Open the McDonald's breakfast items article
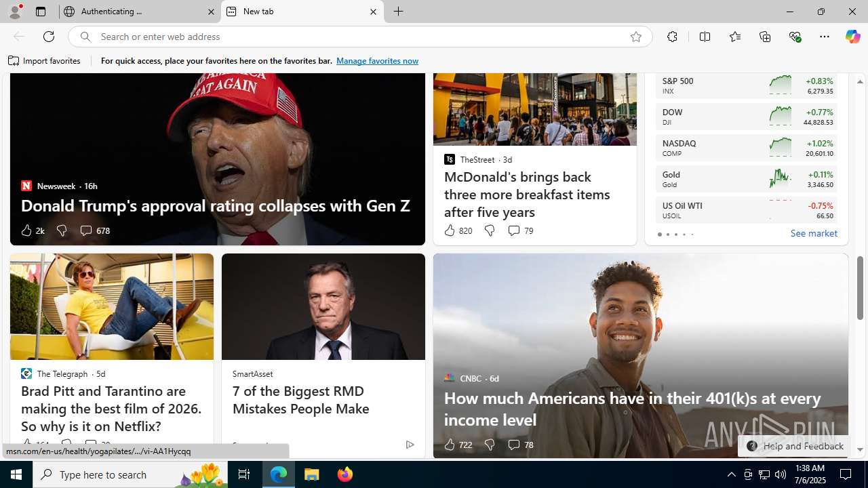Screen dimensions: 868x488 tap(527, 195)
